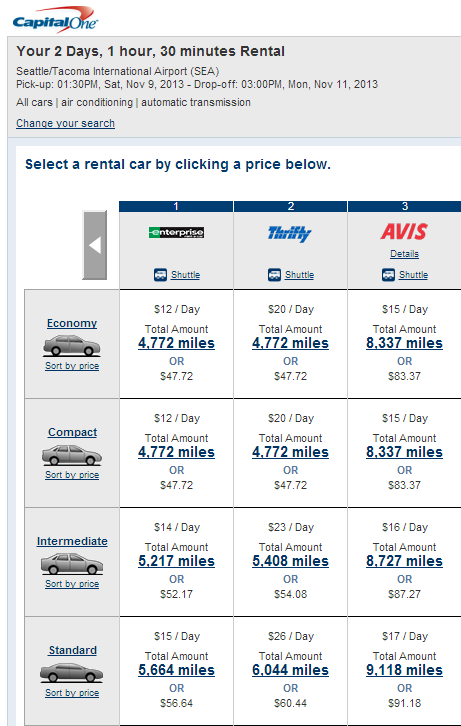This screenshot has width=461, height=726.
Task: Click the Enterprise logo
Action: click(x=176, y=232)
